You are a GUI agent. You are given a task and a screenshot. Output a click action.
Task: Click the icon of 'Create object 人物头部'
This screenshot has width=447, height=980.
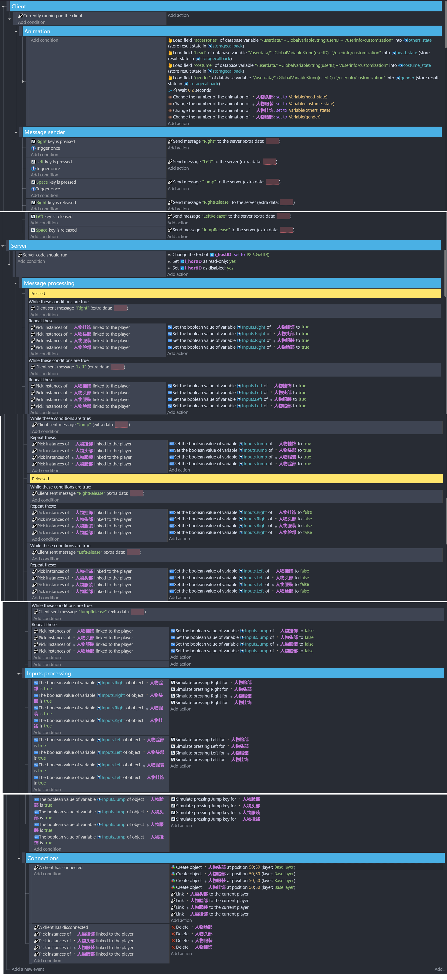[173, 867]
